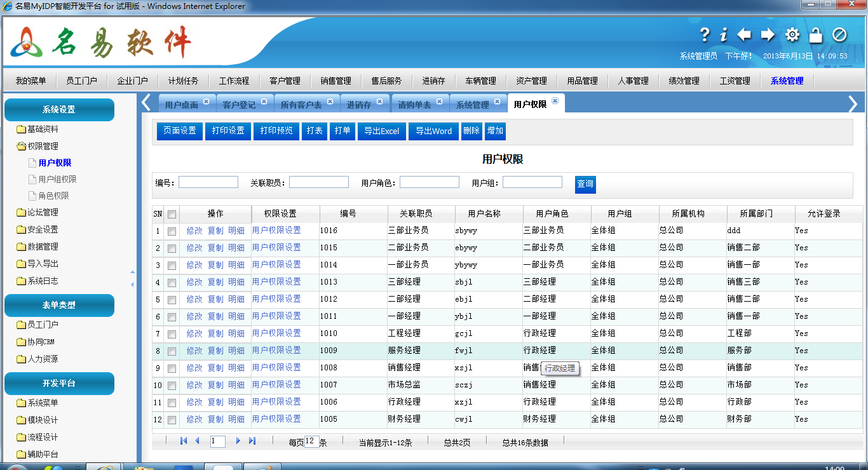
Task: Click the lock icon in header
Action: click(x=816, y=35)
